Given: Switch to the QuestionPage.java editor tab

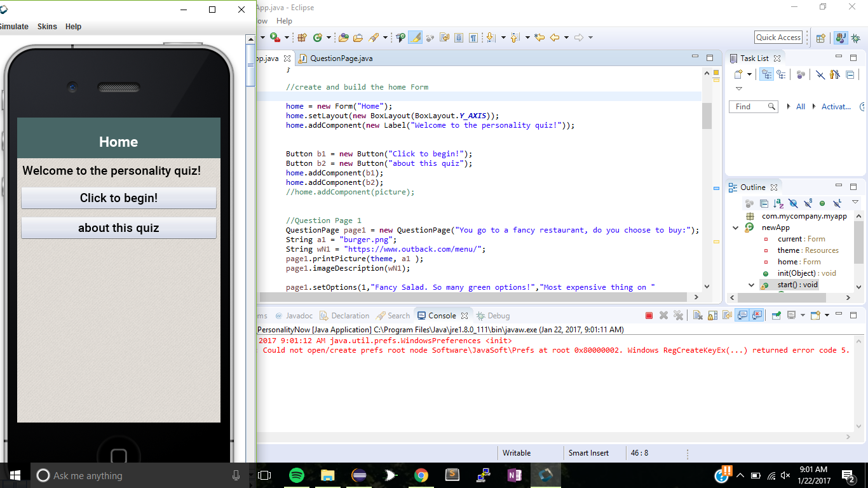Looking at the screenshot, I should [341, 58].
